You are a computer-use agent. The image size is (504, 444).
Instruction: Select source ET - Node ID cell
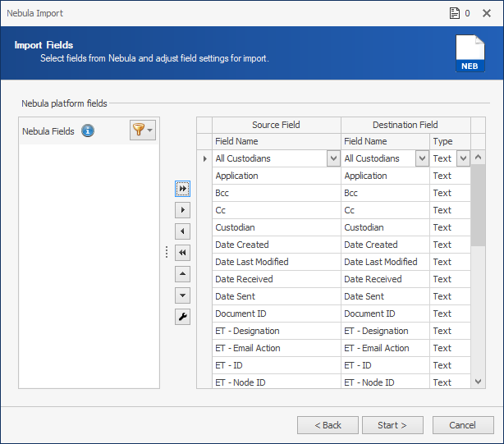277,382
